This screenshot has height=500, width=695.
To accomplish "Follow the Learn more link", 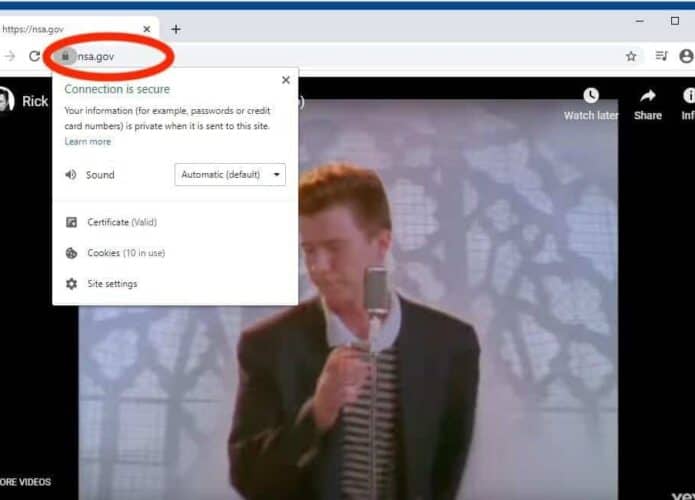I will coord(88,141).
